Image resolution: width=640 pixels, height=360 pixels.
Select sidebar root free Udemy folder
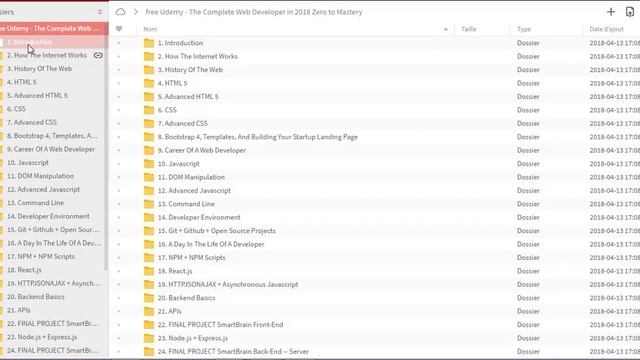click(53, 28)
